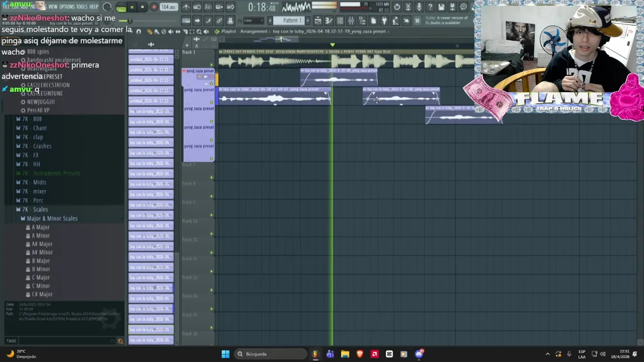This screenshot has width=644, height=362.
Task: Click the playlist snap magnet icon
Action: 138,31
